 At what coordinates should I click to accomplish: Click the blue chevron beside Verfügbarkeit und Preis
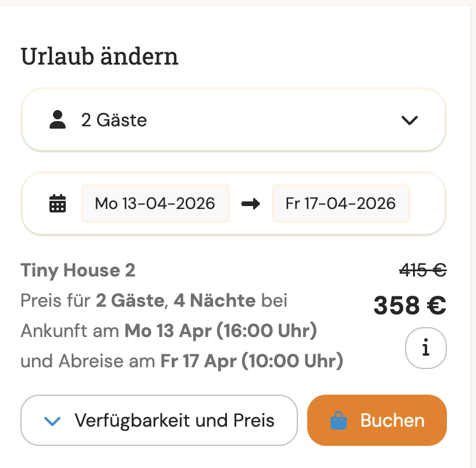click(x=53, y=420)
